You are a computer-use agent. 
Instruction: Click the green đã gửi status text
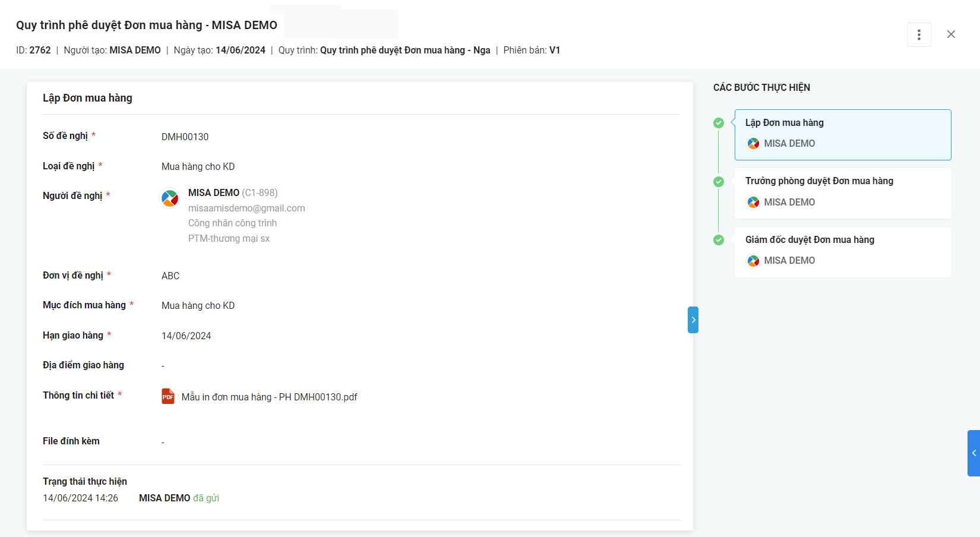click(x=206, y=498)
